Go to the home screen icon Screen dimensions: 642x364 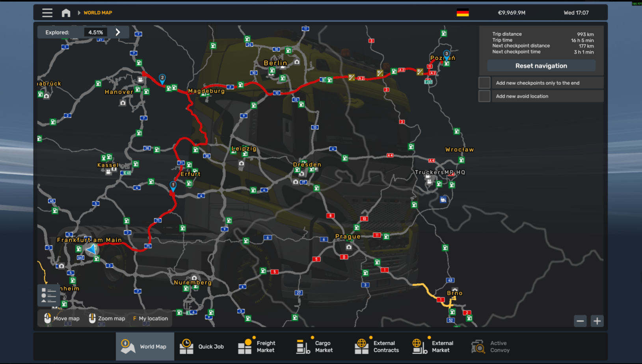point(66,13)
